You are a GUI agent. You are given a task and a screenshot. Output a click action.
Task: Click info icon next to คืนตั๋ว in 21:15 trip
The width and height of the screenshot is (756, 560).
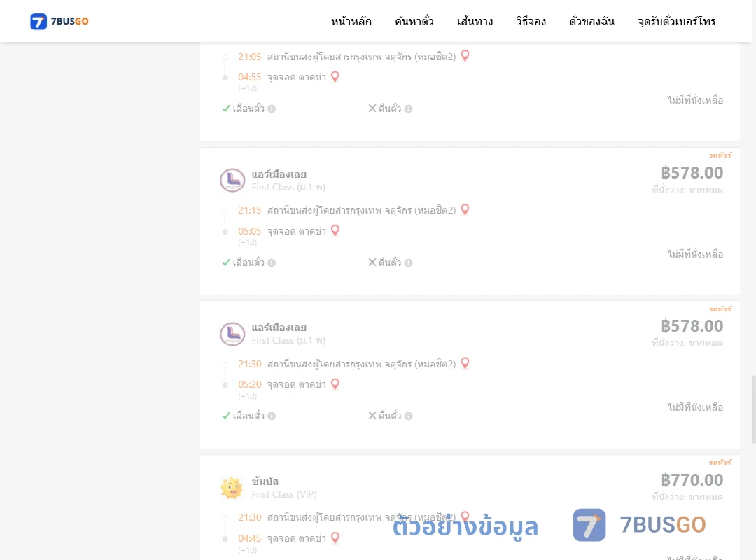tap(408, 263)
